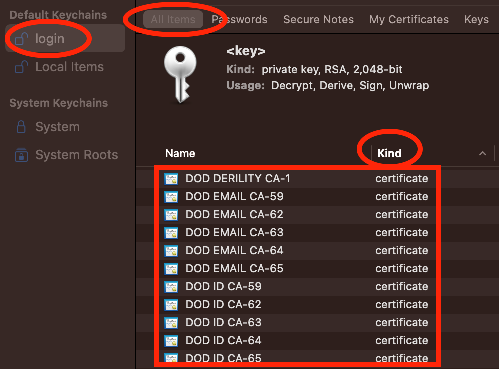Viewport: 499px width, 369px height.
Task: Choose the DOD EMAIL CA-65 certificate
Action: click(x=296, y=268)
